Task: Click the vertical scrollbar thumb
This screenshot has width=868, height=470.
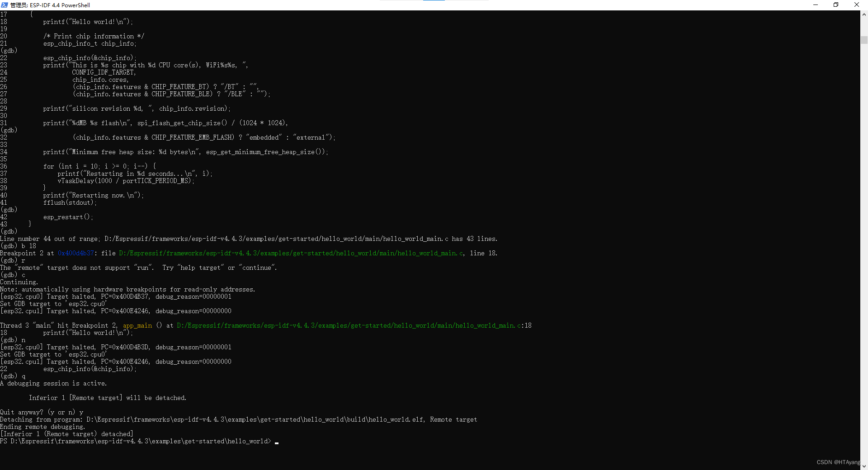Action: 864,40
